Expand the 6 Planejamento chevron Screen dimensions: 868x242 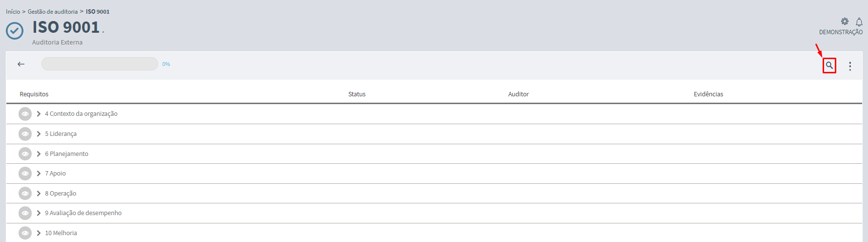coord(39,154)
